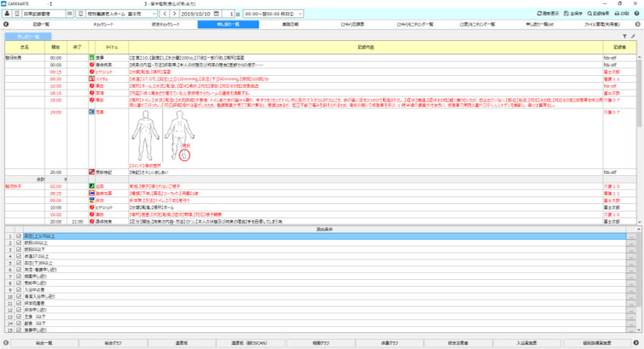Toggle the checkbox in condition row 11
The height and width of the screenshot is (349, 644).
point(18,303)
